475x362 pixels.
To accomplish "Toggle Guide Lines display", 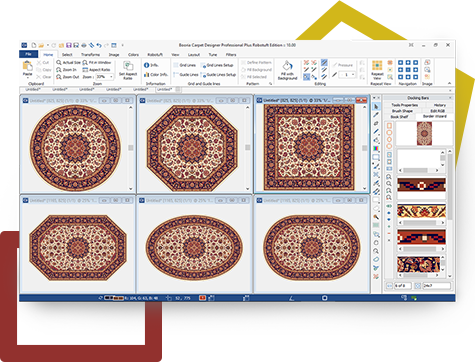I will coord(186,75).
